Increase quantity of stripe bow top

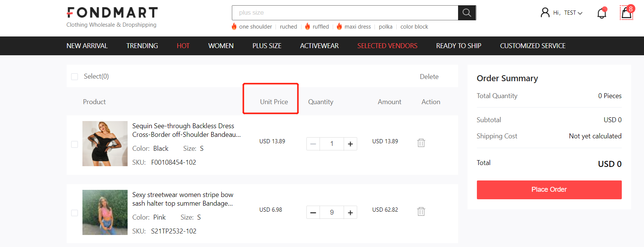pyautogui.click(x=350, y=212)
